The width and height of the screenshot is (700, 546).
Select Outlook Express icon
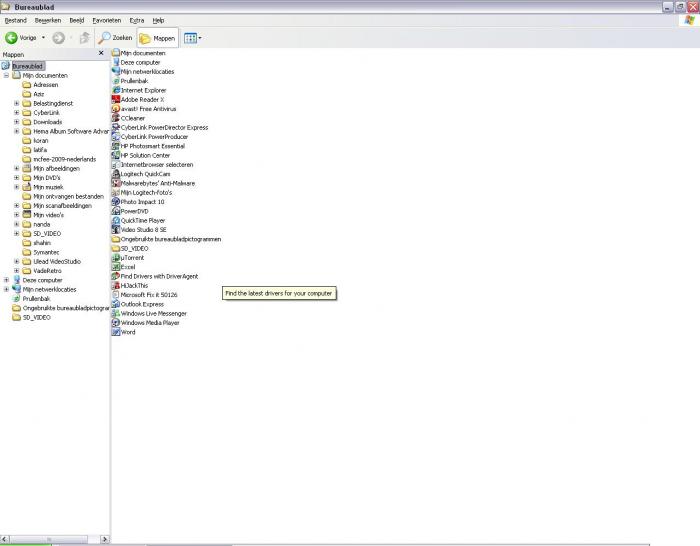click(116, 304)
